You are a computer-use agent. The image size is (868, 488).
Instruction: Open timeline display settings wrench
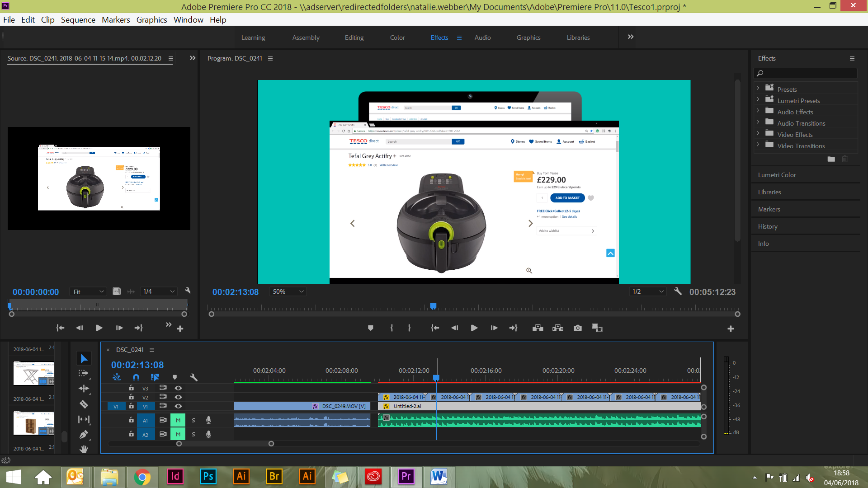click(193, 377)
